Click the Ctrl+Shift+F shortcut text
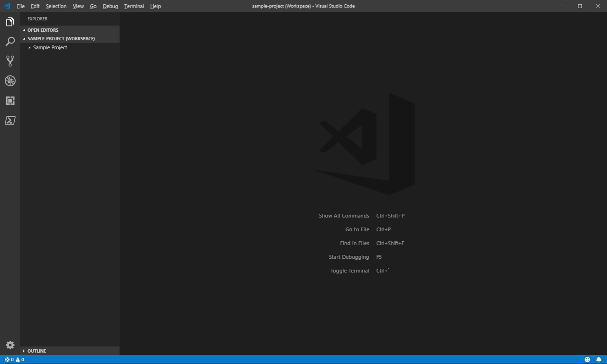This screenshot has height=364, width=607. [390, 243]
